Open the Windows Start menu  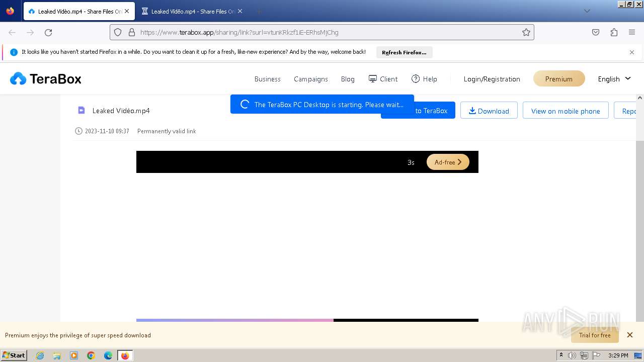[14, 355]
